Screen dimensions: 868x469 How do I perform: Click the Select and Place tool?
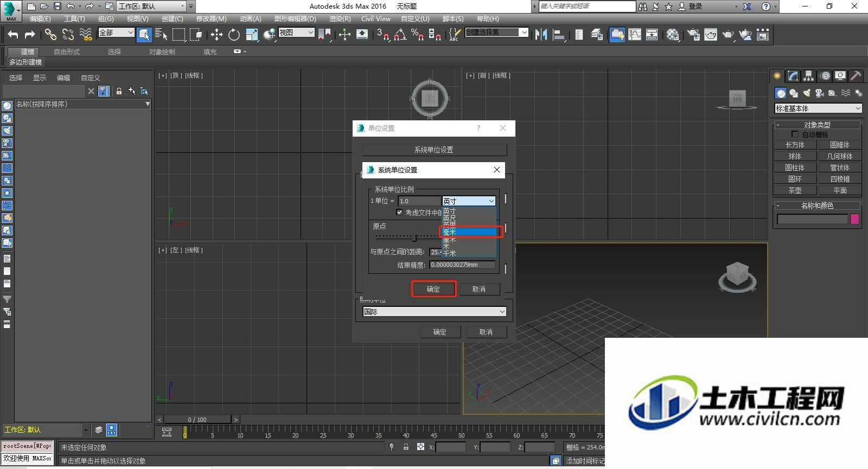[x=269, y=35]
